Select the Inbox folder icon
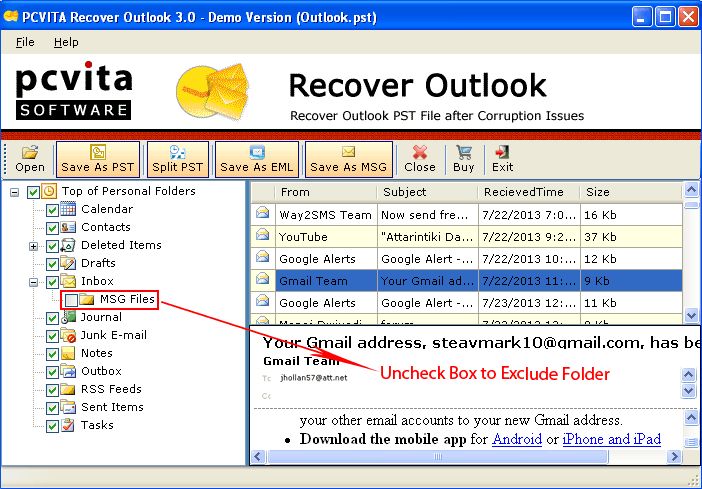This screenshot has height=489, width=702. click(68, 281)
